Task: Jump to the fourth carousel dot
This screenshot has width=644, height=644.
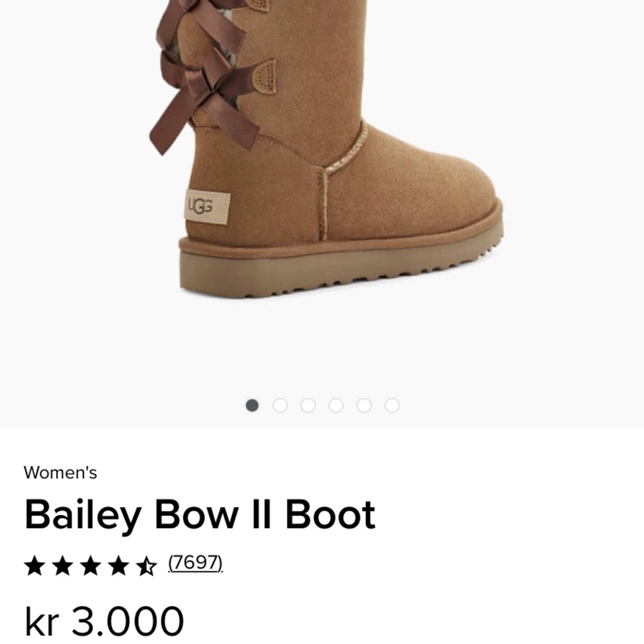Action: coord(336,405)
